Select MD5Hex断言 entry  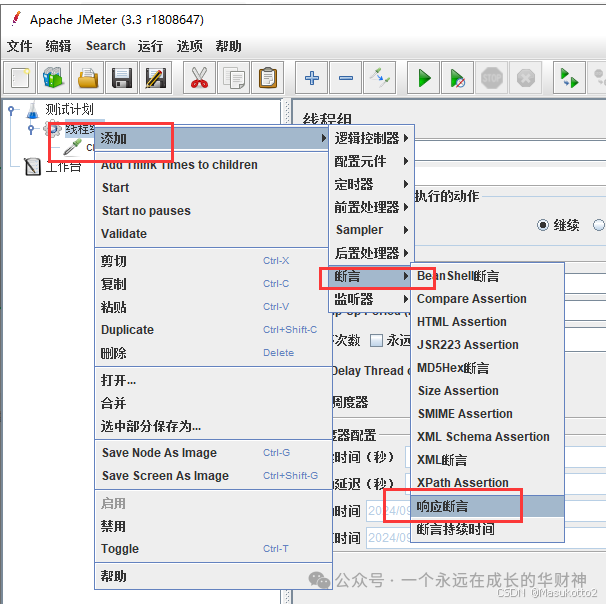487,368
